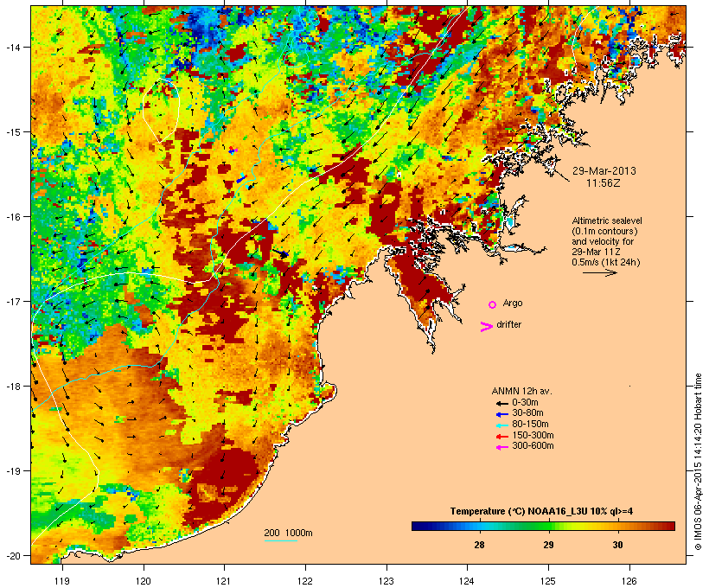Click the longitude axis label 119
The width and height of the screenshot is (709, 588).
(62, 581)
